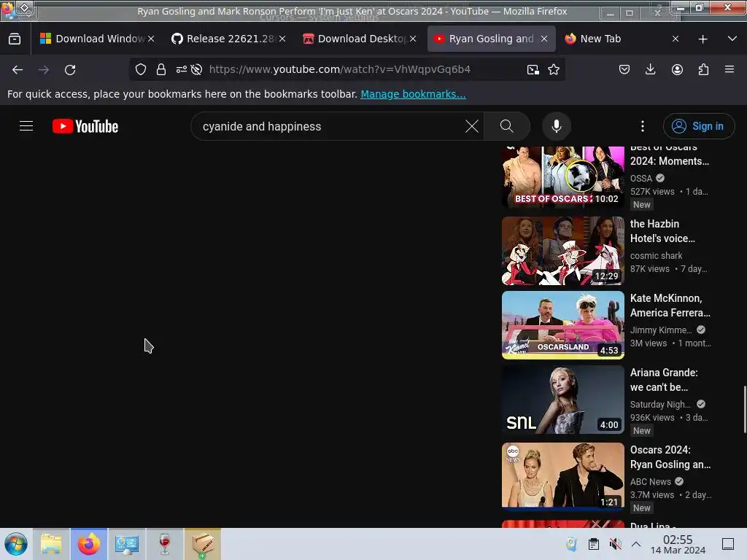Open Best of Oscars 2024 thumbnail

(563, 177)
